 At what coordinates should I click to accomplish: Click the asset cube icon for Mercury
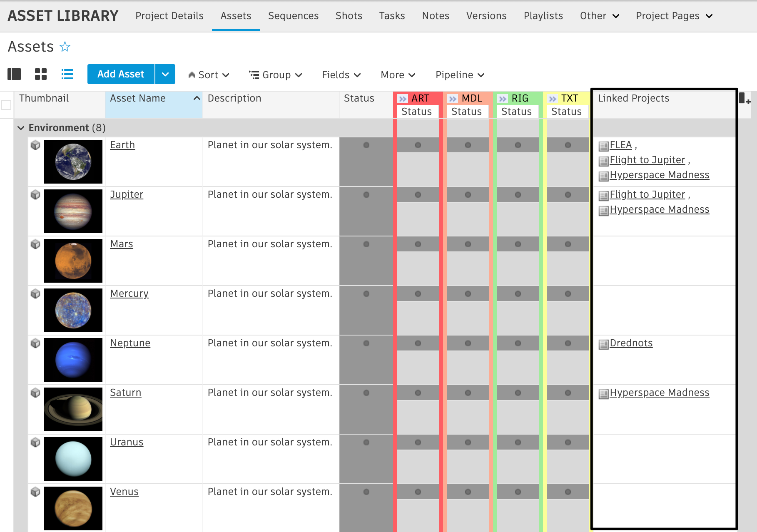36,293
